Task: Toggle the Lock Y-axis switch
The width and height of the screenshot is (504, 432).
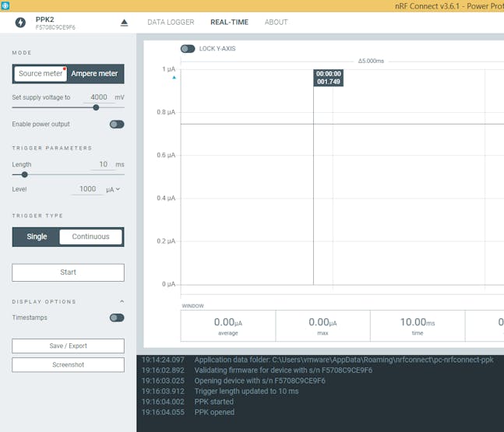Action: point(188,48)
